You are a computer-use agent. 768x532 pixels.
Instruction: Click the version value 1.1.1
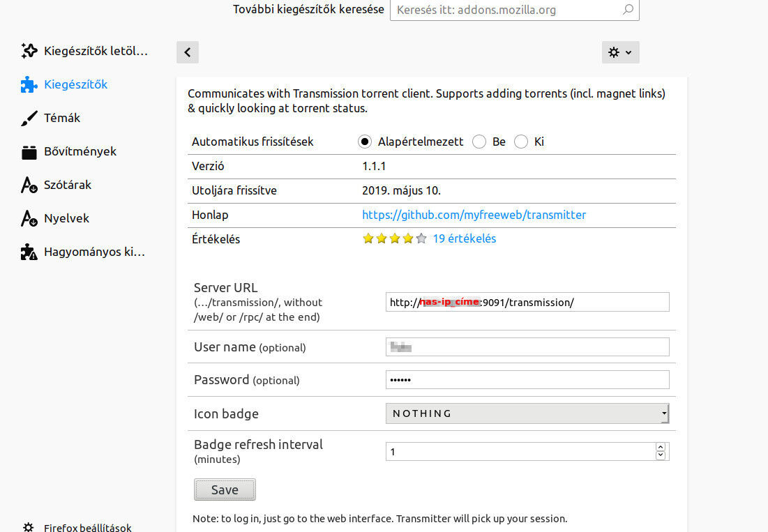(x=374, y=167)
